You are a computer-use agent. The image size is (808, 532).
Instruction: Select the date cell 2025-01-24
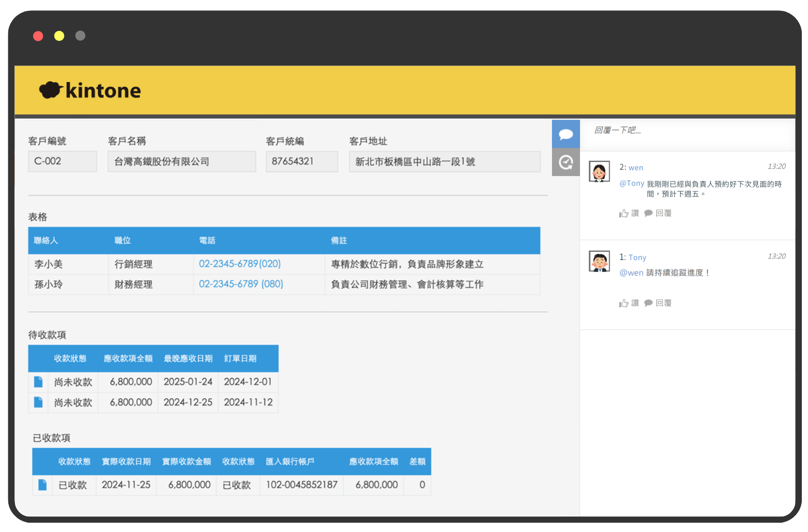click(188, 382)
